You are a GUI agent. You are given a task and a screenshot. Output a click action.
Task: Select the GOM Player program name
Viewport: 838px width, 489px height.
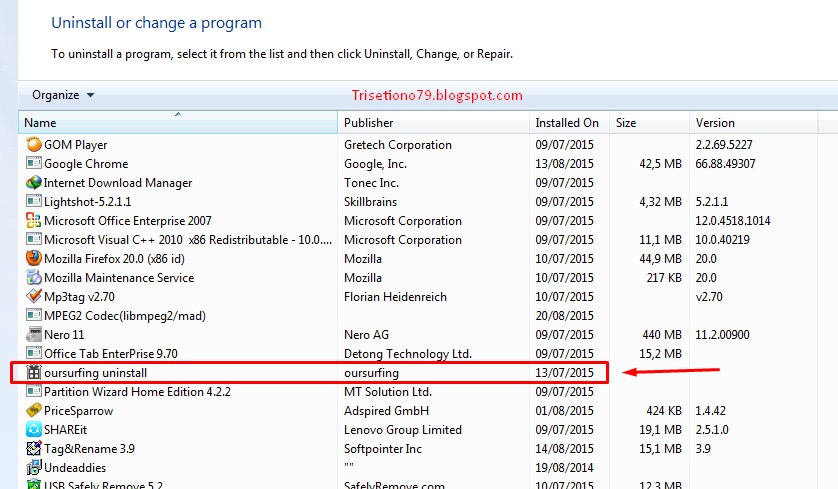pos(76,145)
